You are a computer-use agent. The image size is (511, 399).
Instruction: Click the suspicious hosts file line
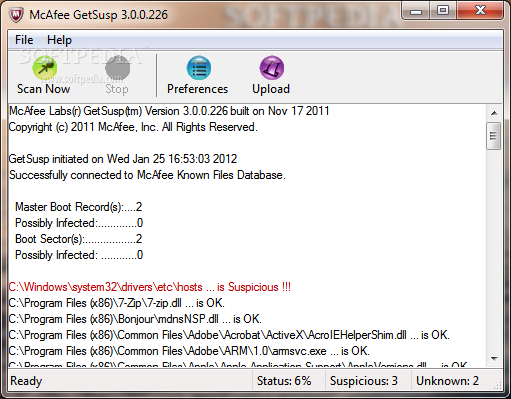150,287
